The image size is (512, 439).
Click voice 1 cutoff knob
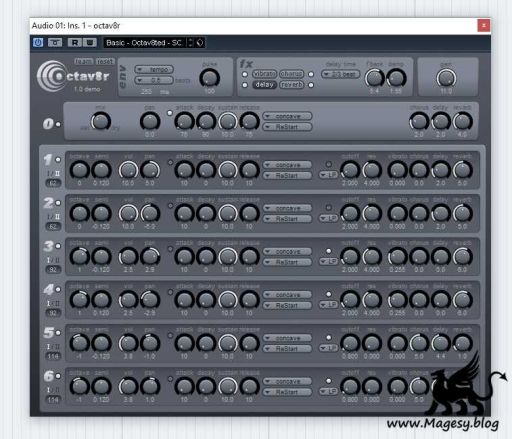click(350, 170)
